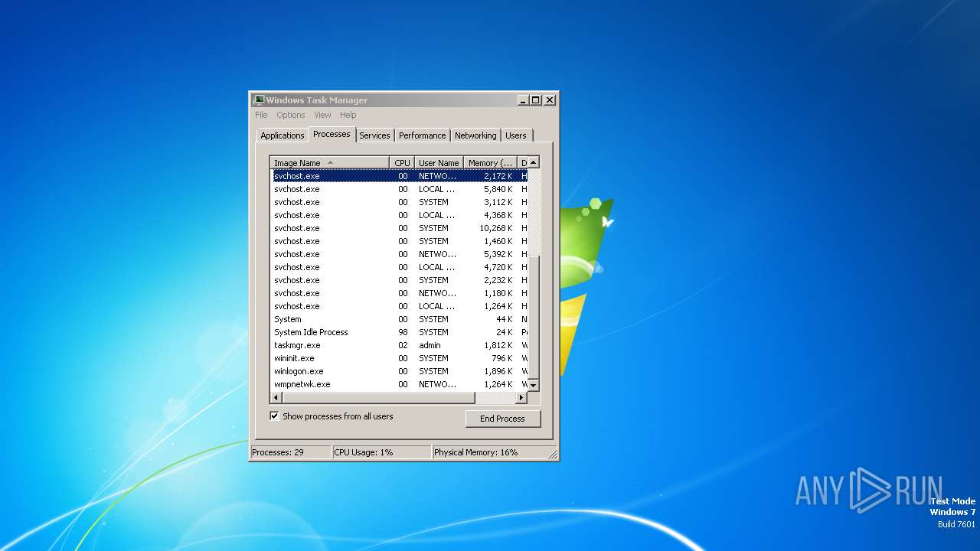Switch to the Services tab

click(x=374, y=135)
